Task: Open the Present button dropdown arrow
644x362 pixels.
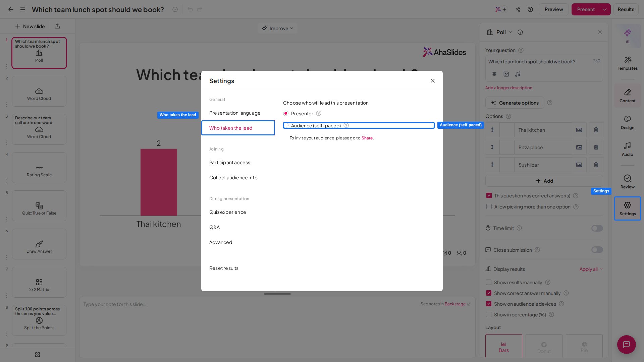Action: coord(604,9)
